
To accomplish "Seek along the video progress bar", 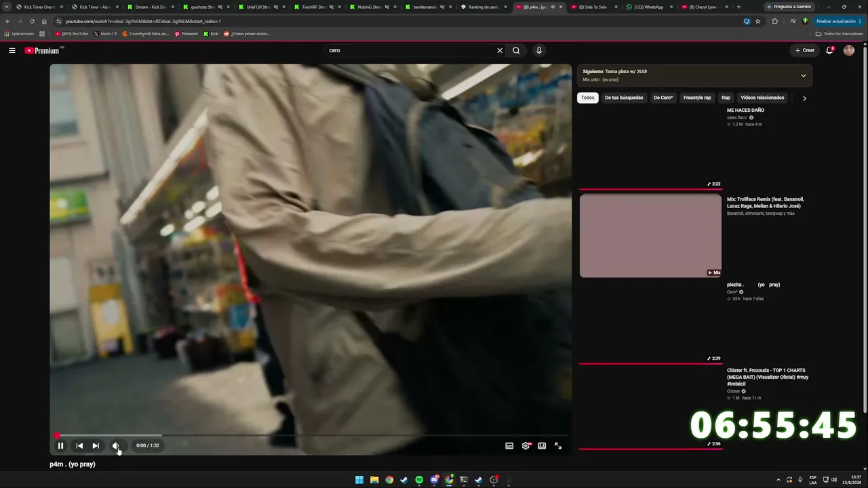I will 311,435.
